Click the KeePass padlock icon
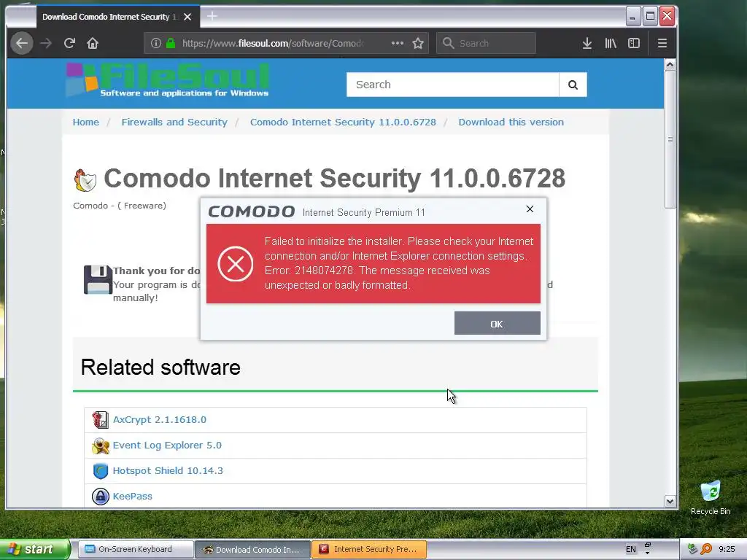Viewport: 747px width, 560px height. (100, 497)
